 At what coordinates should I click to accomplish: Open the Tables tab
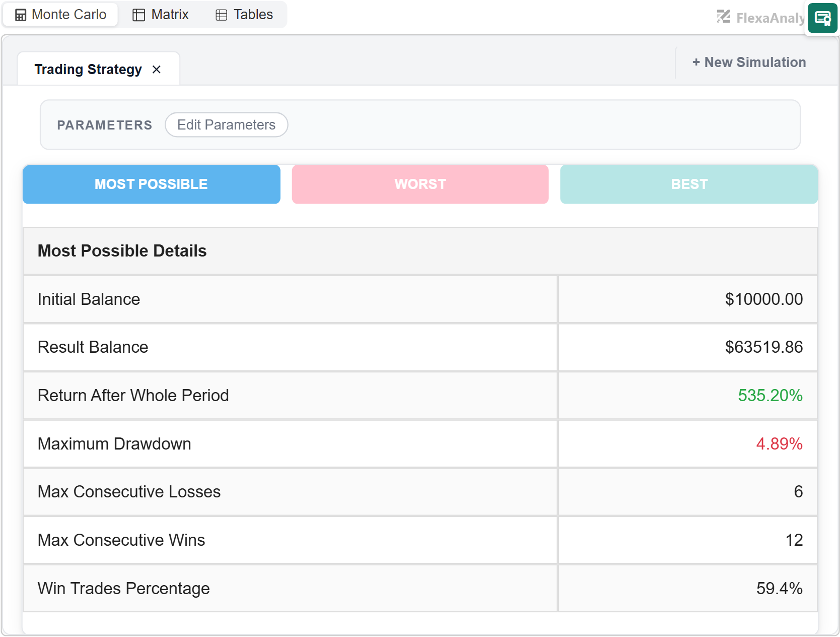pos(244,15)
